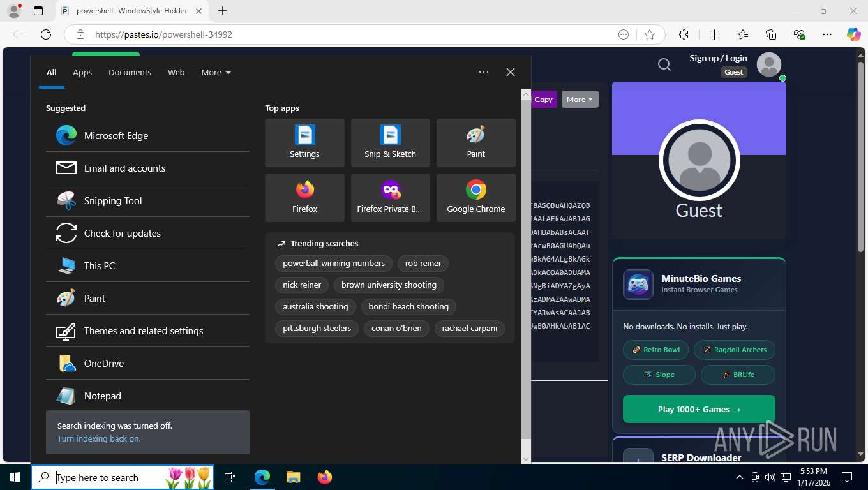Viewport: 868px width, 490px height.
Task: Click the taskbar search input box
Action: pos(123,477)
